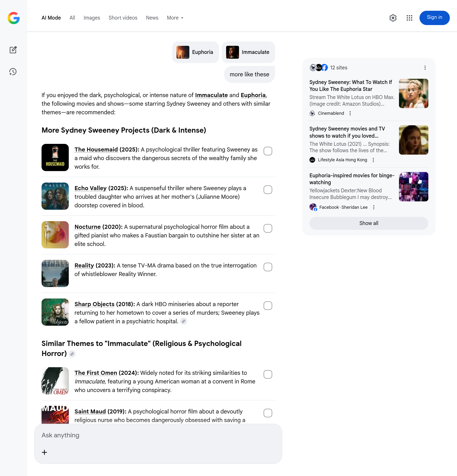Open the Reality title link
Image resolution: width=457 pixels, height=476 pixels.
point(84,266)
